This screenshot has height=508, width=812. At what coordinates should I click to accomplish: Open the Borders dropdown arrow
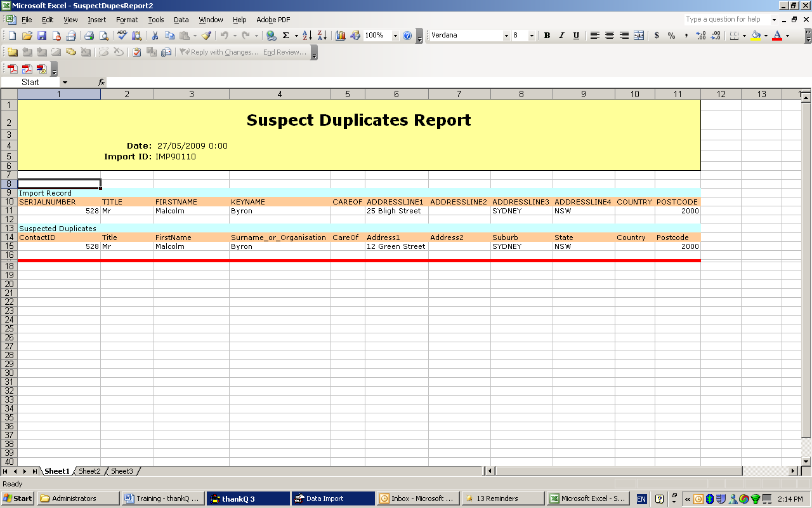coord(744,36)
